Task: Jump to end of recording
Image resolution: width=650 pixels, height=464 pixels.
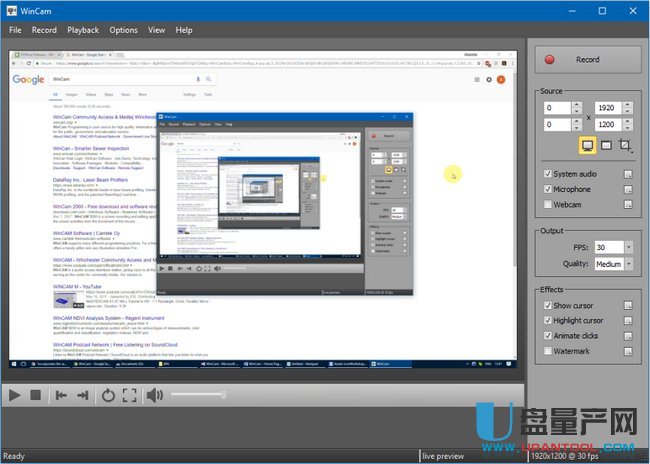Action: [84, 395]
